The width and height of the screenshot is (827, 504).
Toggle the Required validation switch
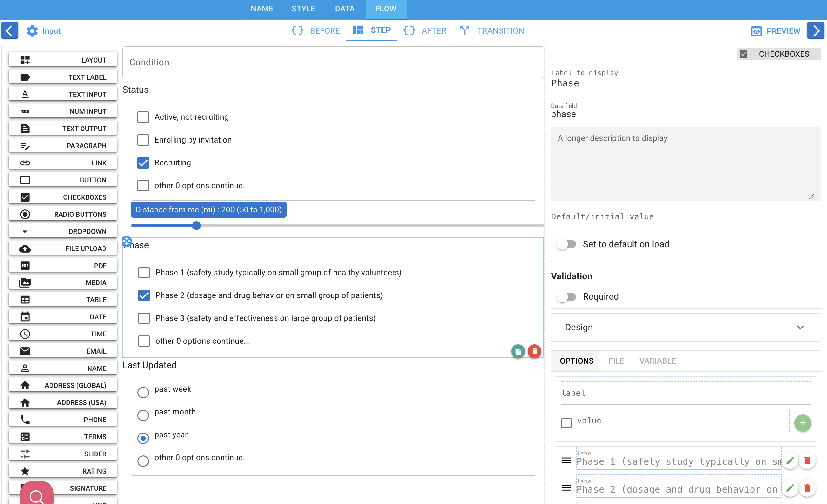[x=566, y=296]
